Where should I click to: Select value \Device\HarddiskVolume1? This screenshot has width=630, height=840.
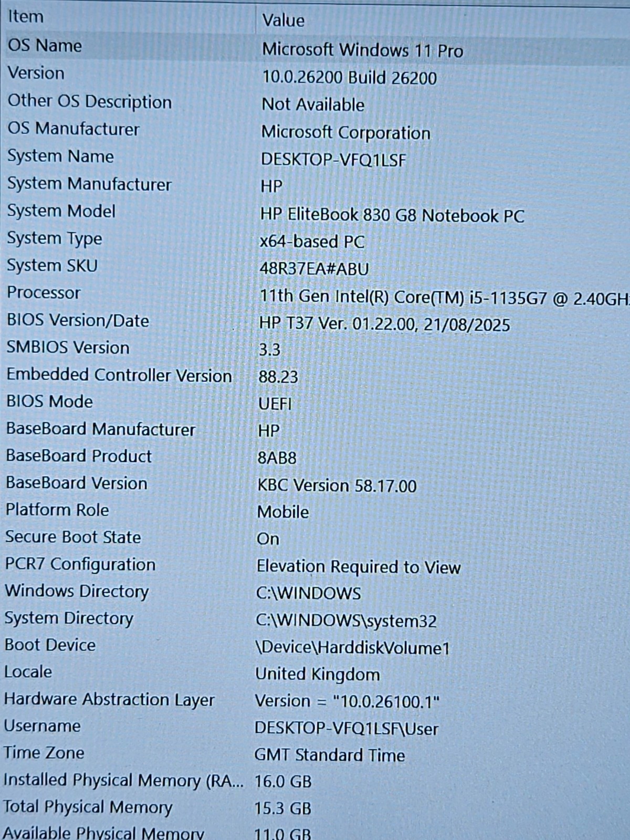(353, 648)
